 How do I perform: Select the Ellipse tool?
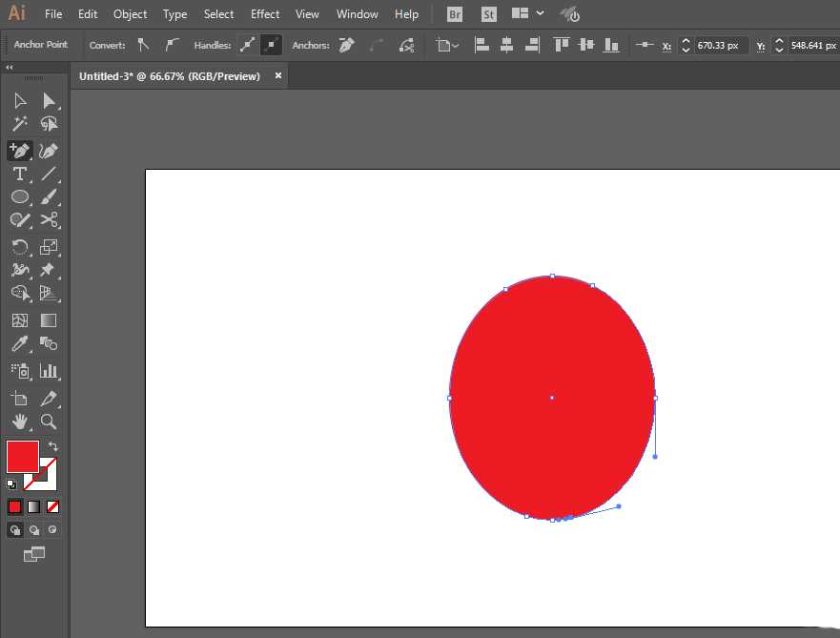[x=19, y=196]
